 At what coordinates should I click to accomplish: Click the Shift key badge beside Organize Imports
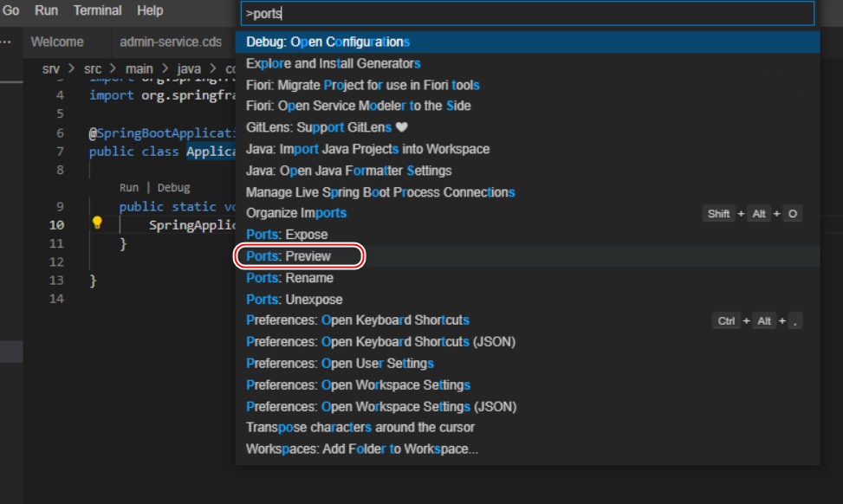pos(718,214)
